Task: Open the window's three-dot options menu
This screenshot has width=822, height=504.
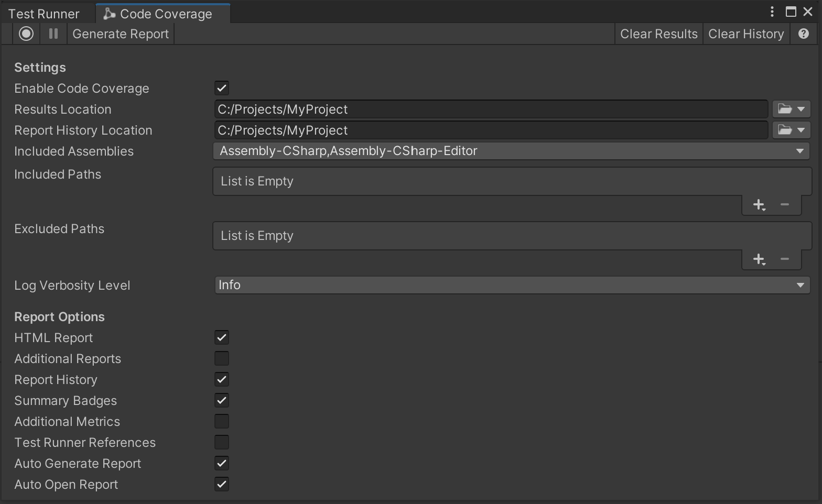Action: [772, 12]
